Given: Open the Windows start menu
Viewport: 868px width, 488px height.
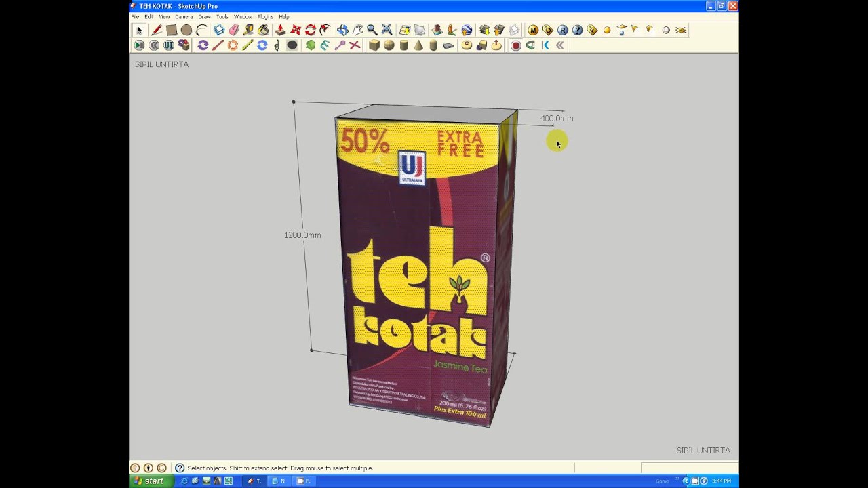Looking at the screenshot, I should pos(151,481).
